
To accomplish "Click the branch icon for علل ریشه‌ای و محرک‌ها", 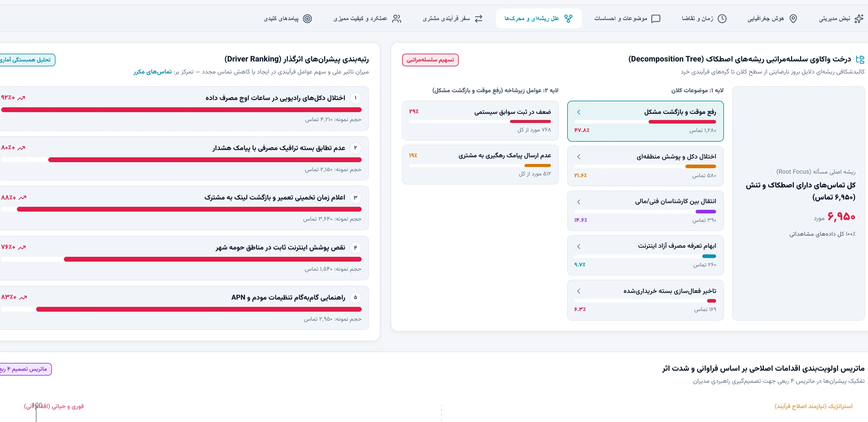I will pyautogui.click(x=568, y=19).
